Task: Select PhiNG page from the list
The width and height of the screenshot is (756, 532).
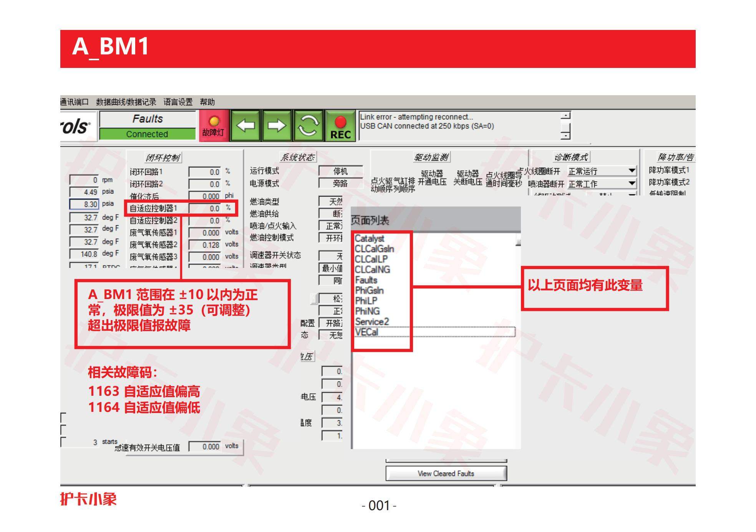Action: coord(367,311)
